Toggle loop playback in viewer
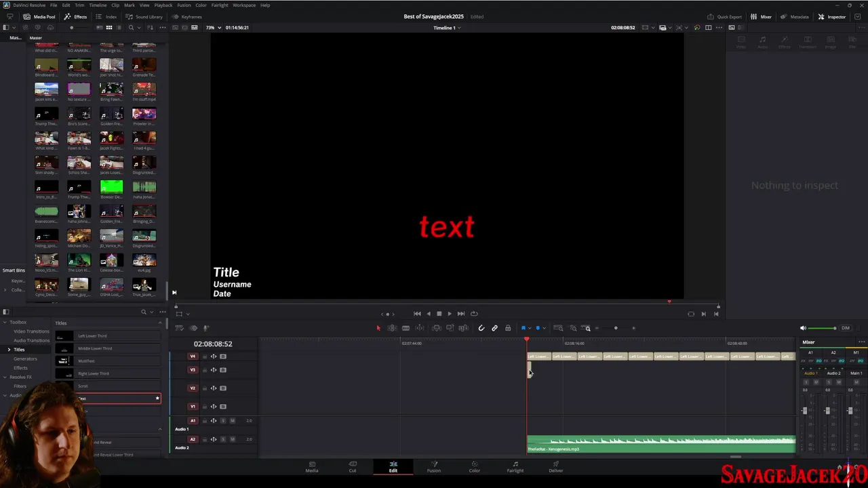Viewport: 868px width, 488px height. click(x=474, y=314)
